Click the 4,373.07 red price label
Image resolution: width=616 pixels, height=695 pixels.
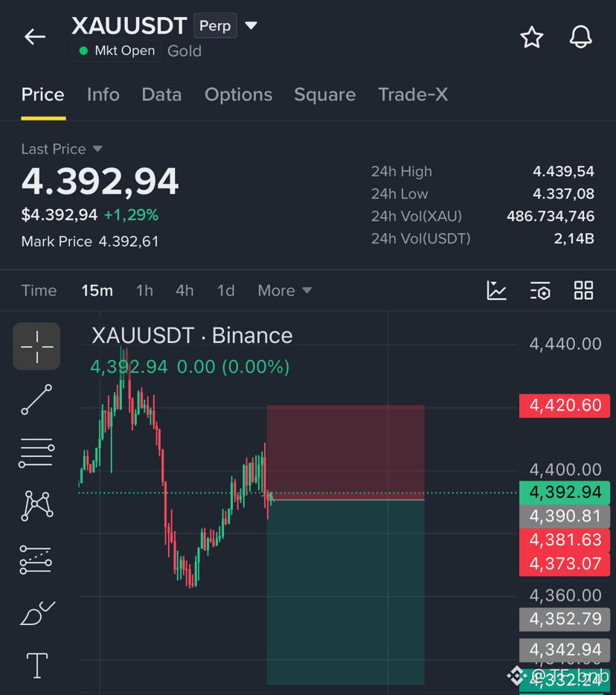tap(565, 564)
